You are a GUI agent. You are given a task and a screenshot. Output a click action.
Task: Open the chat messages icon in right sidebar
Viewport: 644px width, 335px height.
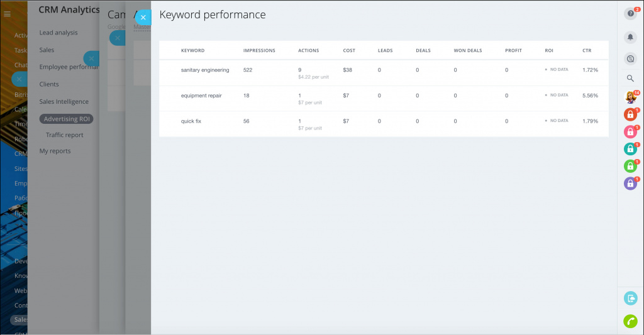(x=630, y=58)
